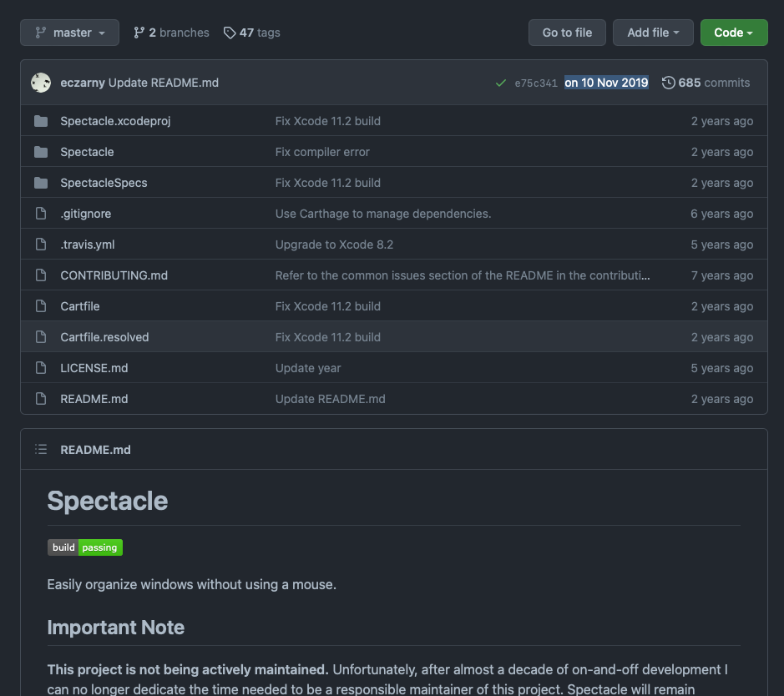
Task: Open the Upgrade to Xcode 8.2 commit
Action: click(334, 245)
